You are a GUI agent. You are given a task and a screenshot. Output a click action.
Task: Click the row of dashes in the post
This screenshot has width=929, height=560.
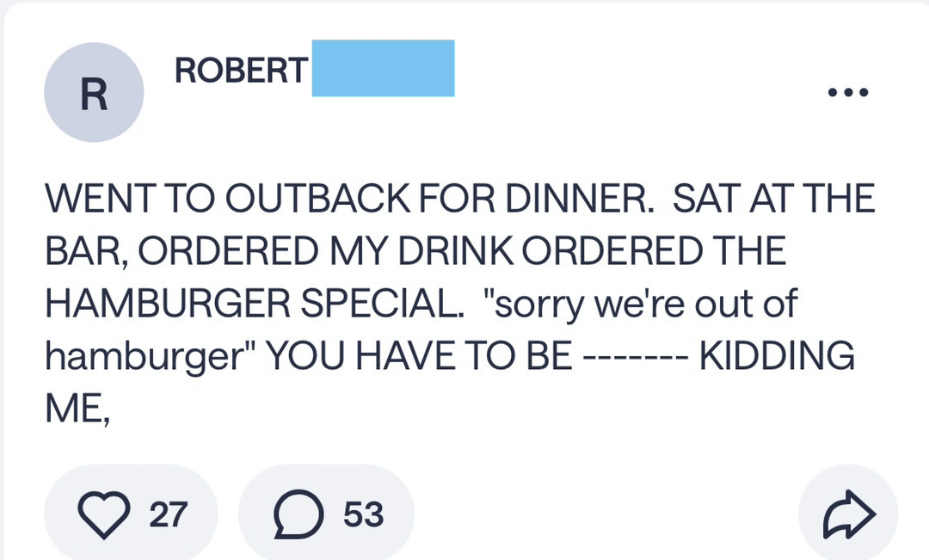click(x=635, y=356)
